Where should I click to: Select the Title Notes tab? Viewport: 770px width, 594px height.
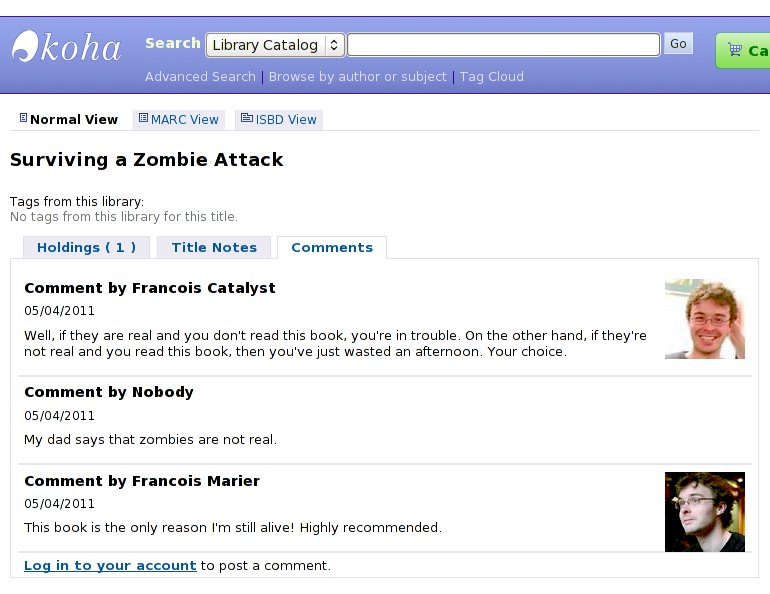click(x=214, y=248)
